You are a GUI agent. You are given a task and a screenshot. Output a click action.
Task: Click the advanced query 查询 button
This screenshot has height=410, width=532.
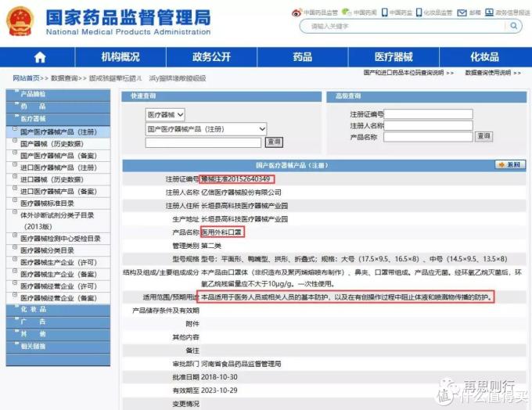tap(483, 136)
